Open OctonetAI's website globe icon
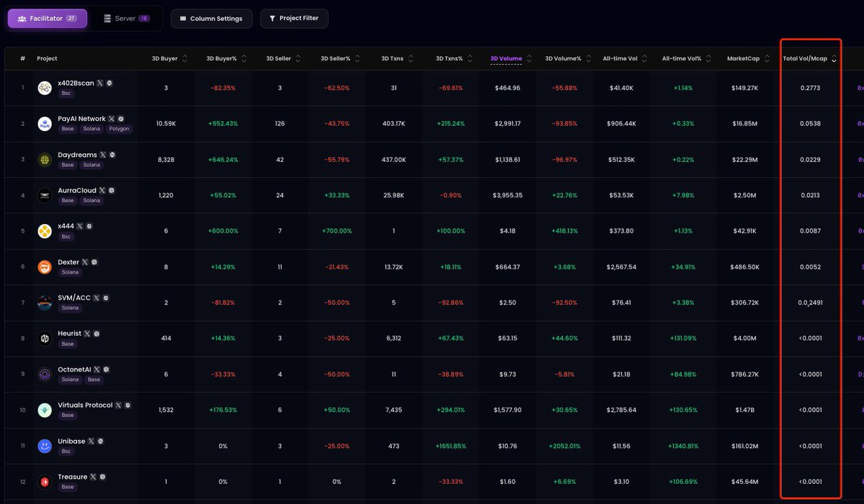Screen dimensions: 864x504 coord(107,369)
